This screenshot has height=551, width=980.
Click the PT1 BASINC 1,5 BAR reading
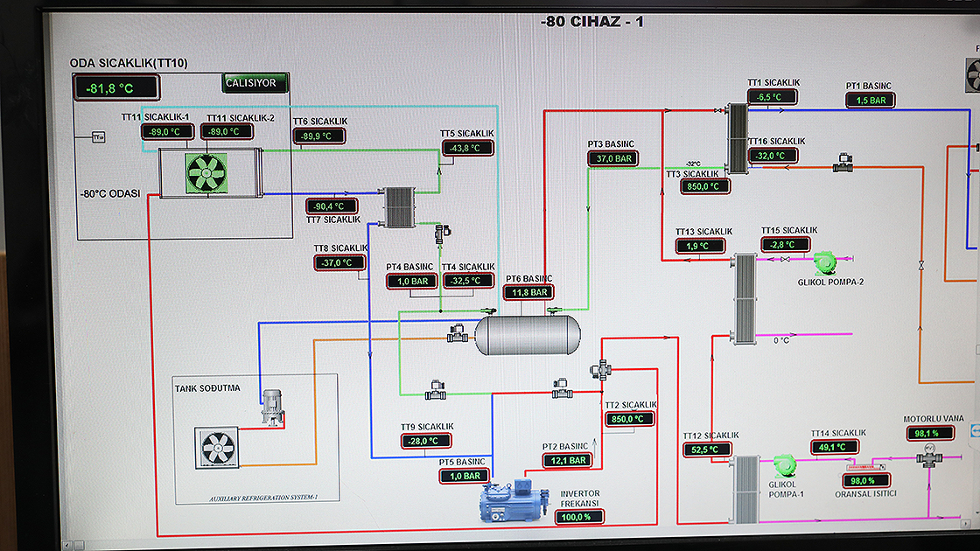[x=871, y=101]
